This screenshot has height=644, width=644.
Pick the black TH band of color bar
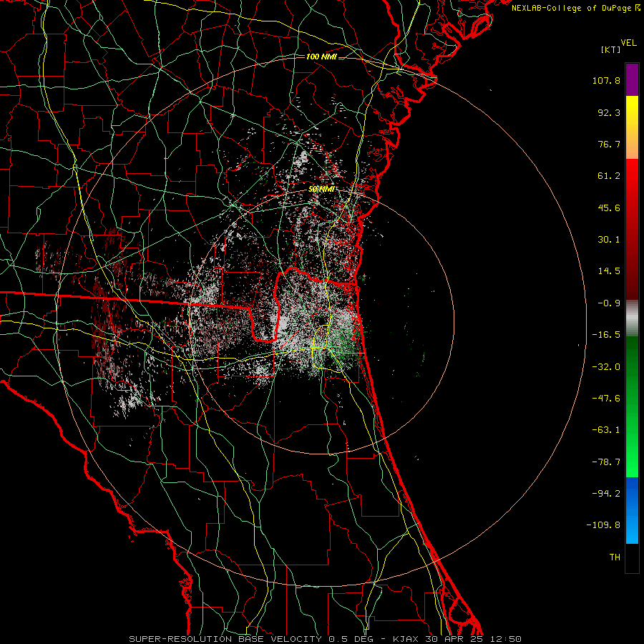point(632,558)
